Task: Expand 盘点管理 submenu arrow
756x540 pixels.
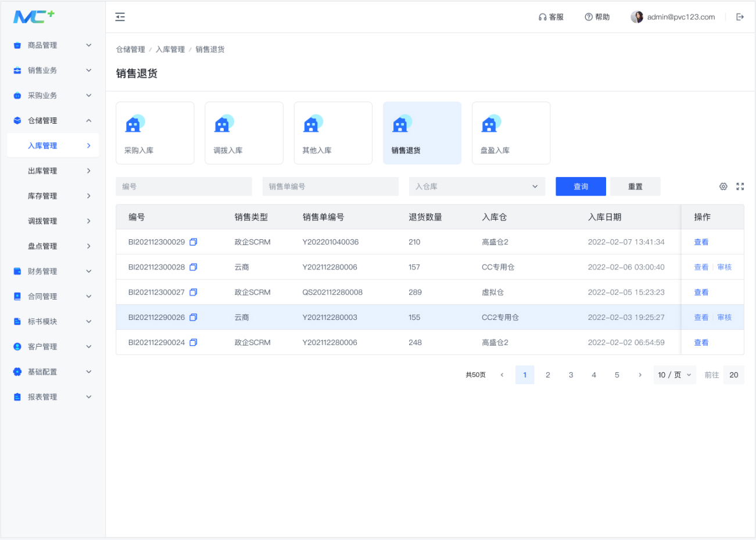Action: pos(89,246)
